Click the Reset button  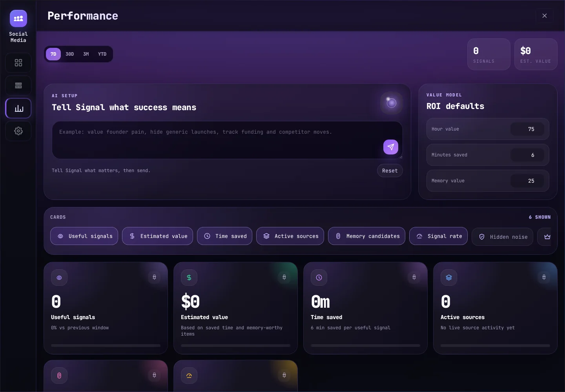tap(390, 171)
